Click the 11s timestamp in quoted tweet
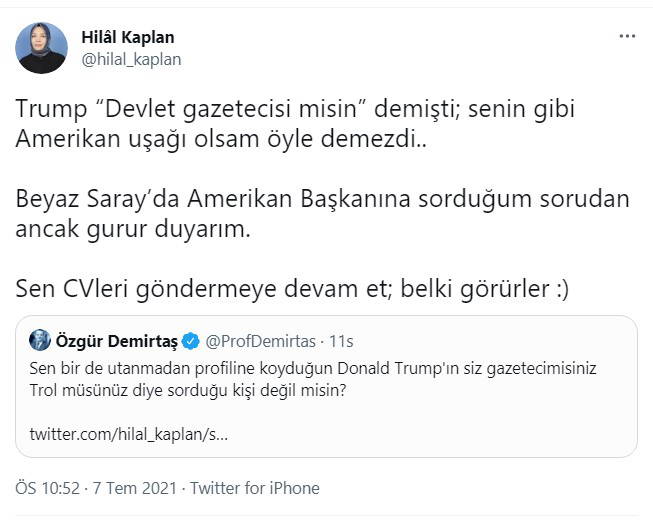The width and height of the screenshot is (653, 526). (340, 341)
